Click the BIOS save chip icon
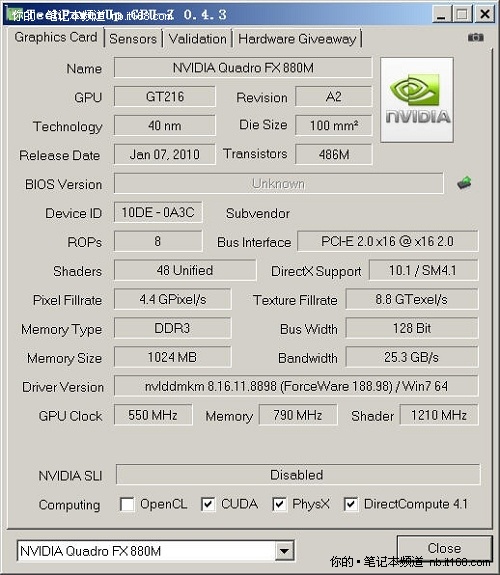Screen dimensions: 500x575 coord(464,182)
